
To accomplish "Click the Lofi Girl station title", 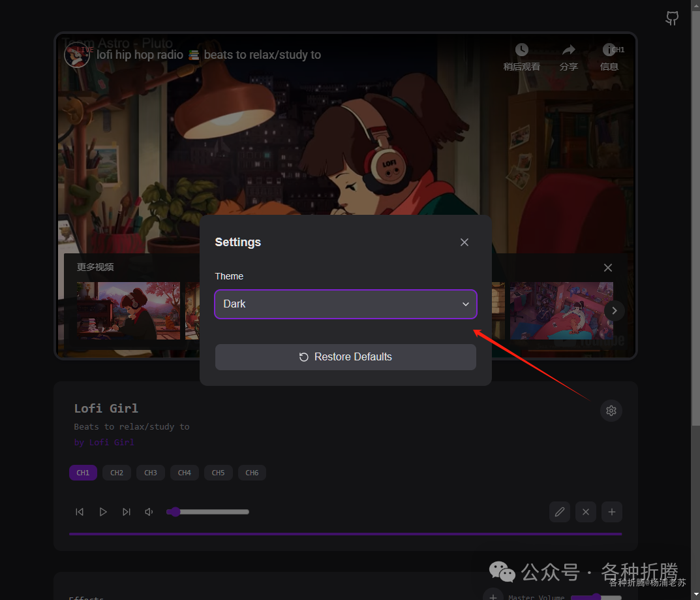I will click(106, 408).
